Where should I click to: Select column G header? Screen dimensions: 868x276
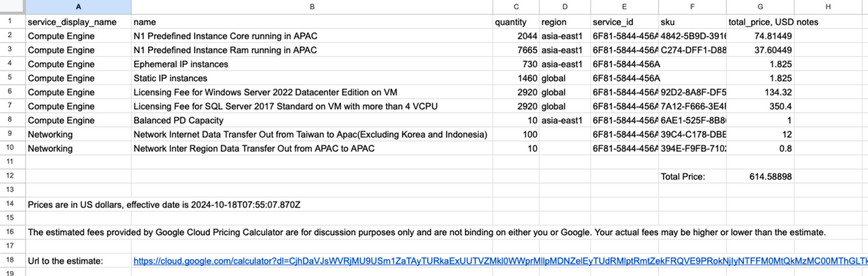pos(760,7)
